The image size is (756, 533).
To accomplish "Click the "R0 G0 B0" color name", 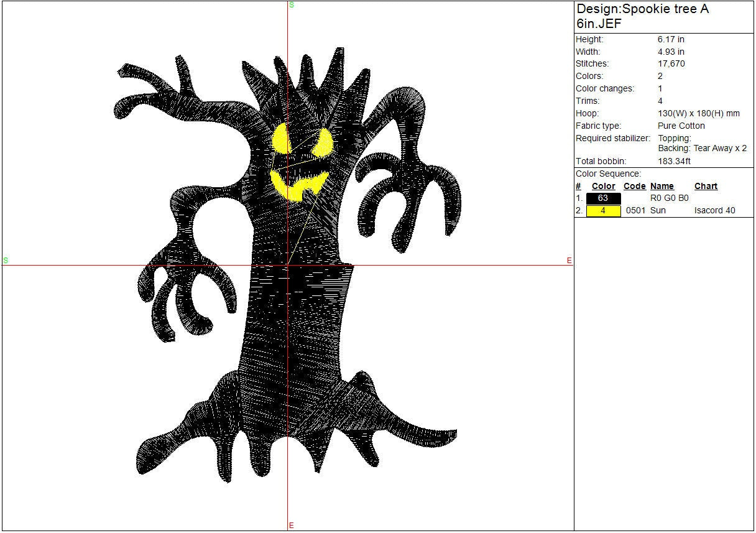I will point(669,198).
